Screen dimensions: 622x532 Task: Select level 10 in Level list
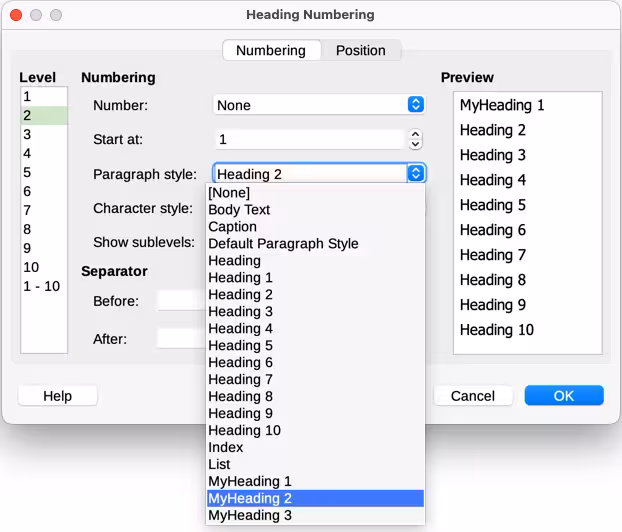44,267
